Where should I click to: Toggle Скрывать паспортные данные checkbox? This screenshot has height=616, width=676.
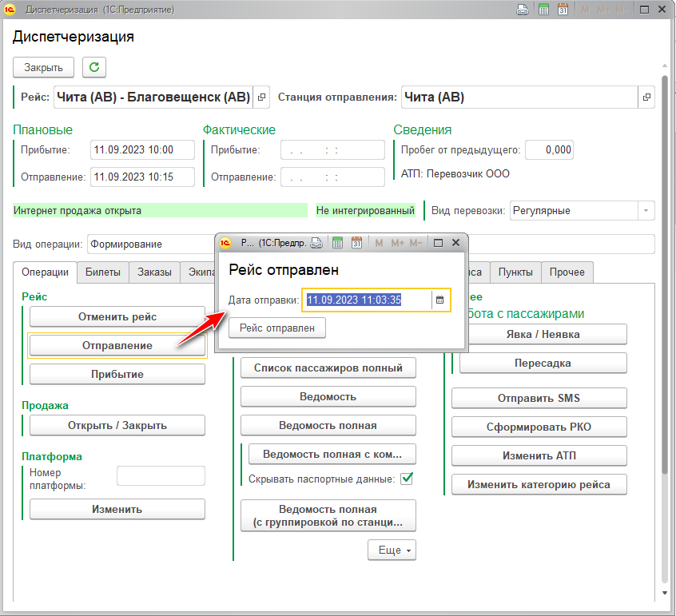tap(407, 479)
